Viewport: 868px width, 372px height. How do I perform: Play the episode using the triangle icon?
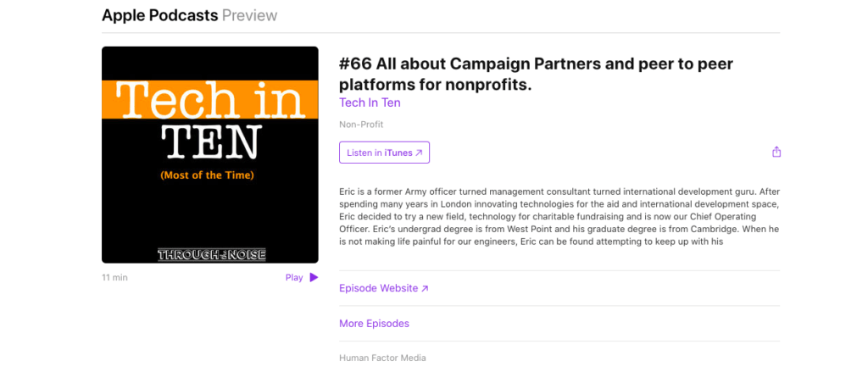tap(314, 277)
